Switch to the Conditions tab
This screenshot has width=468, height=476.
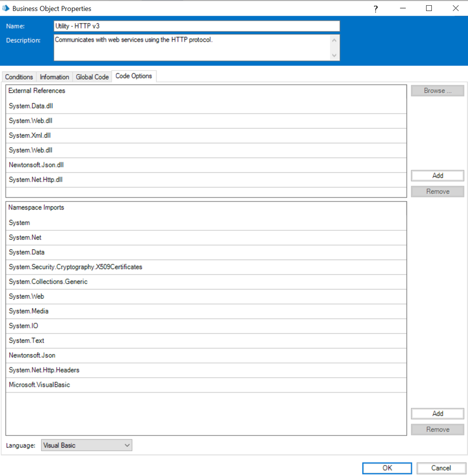(x=19, y=77)
